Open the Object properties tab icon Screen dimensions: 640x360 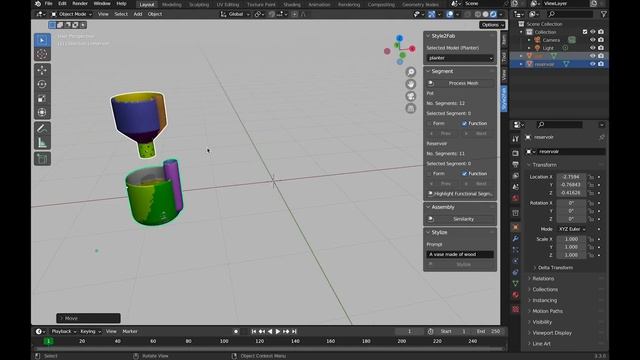click(516, 227)
